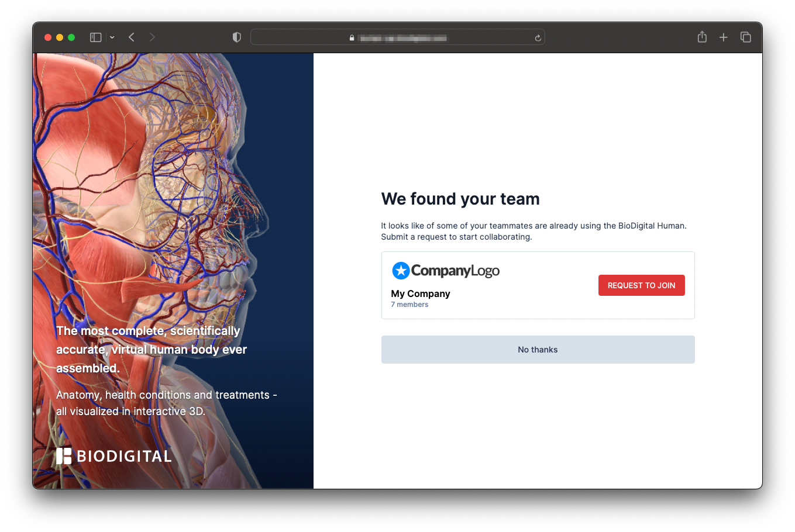Reload the page with the refresh icon
Image resolution: width=795 pixels, height=532 pixels.
(x=538, y=38)
